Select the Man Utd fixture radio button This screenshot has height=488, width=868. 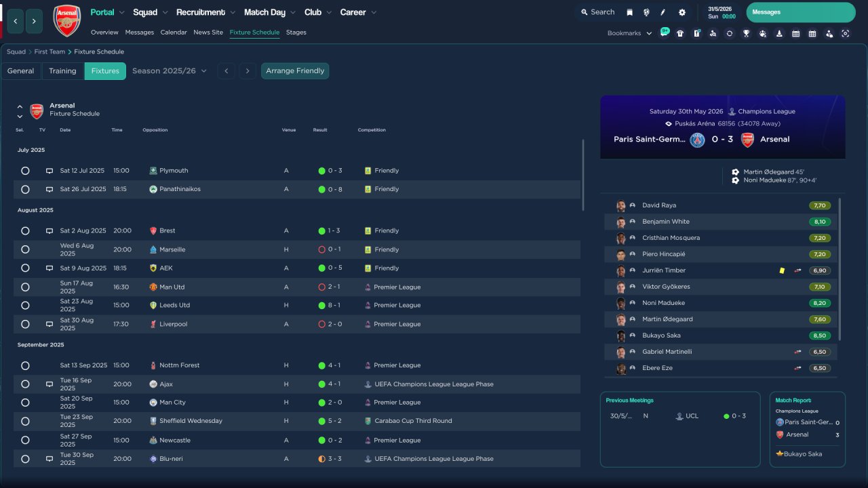point(25,287)
